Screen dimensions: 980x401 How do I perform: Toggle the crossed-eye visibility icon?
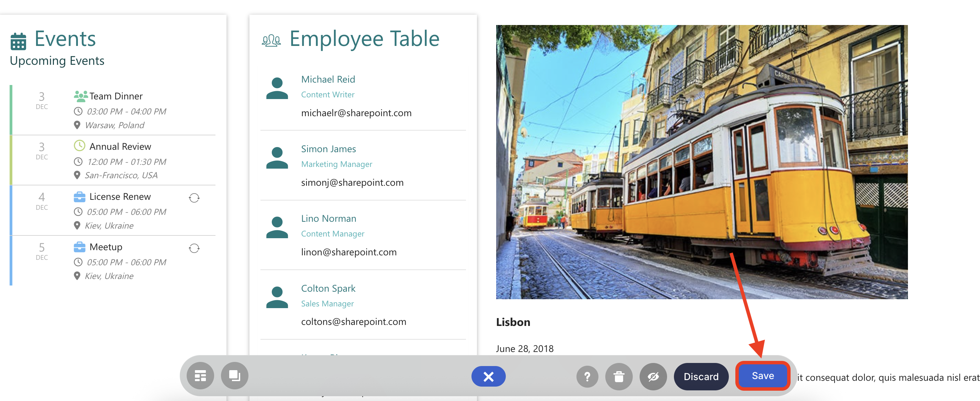coord(653,376)
